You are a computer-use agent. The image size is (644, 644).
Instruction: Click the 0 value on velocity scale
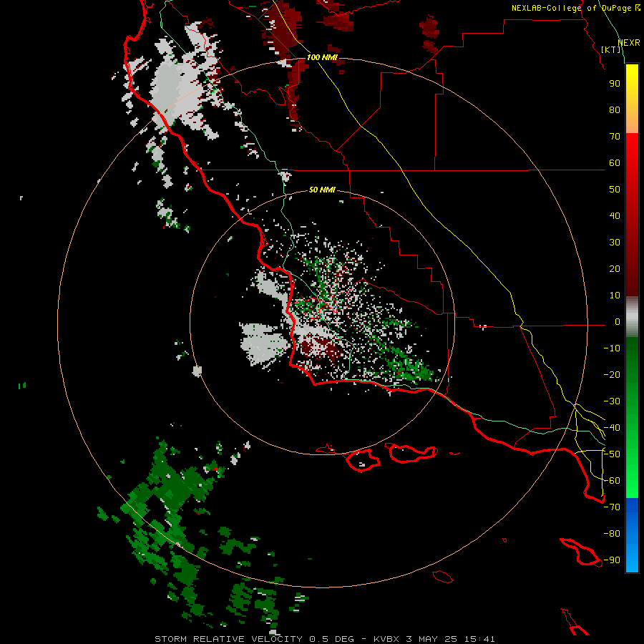[x=618, y=321]
